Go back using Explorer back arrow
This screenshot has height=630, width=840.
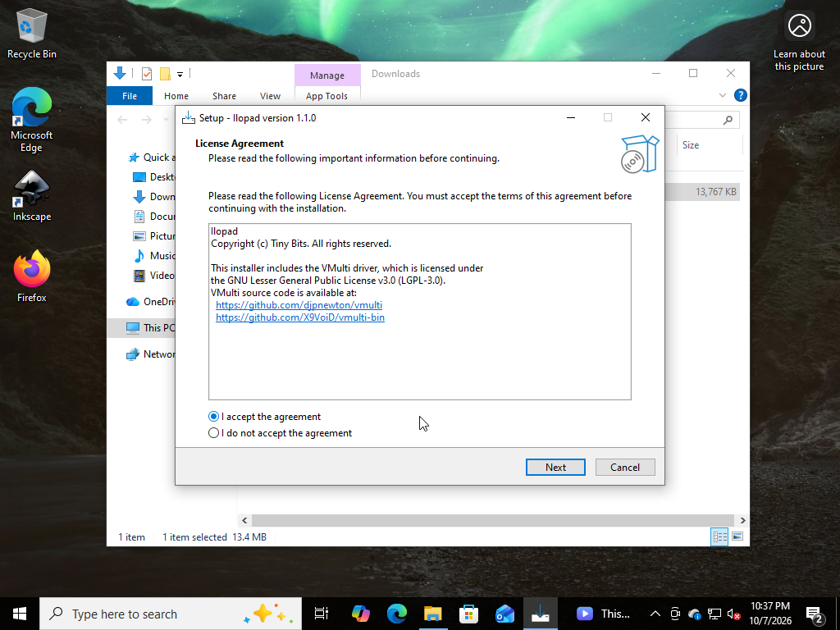pos(123,120)
